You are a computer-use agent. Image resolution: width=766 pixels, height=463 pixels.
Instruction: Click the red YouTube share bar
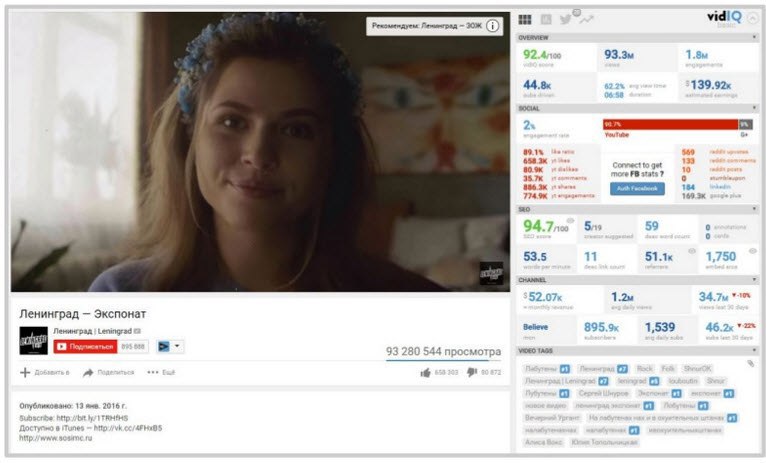670,125
